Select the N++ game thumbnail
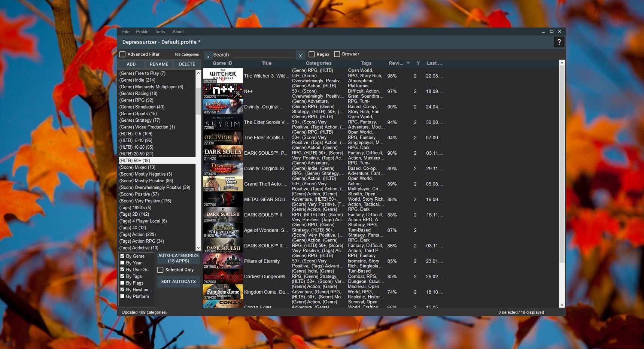The image size is (644, 349). (223, 91)
